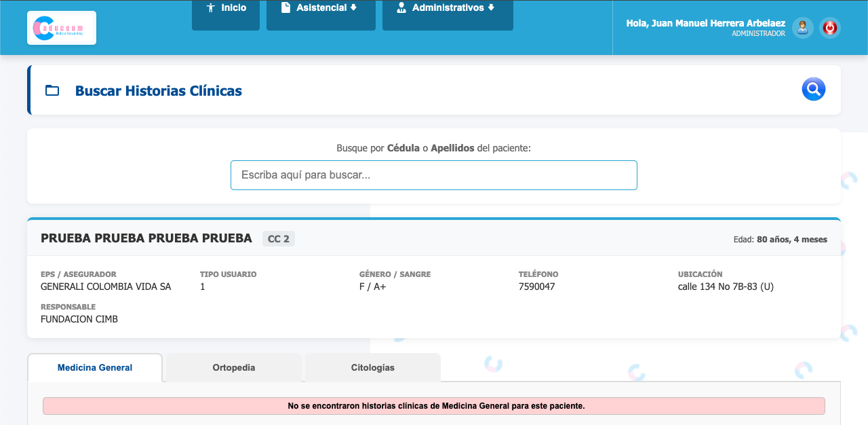
Task: Click the greeting with Juan Manuel Herrera Arbelaez
Action: (x=705, y=23)
